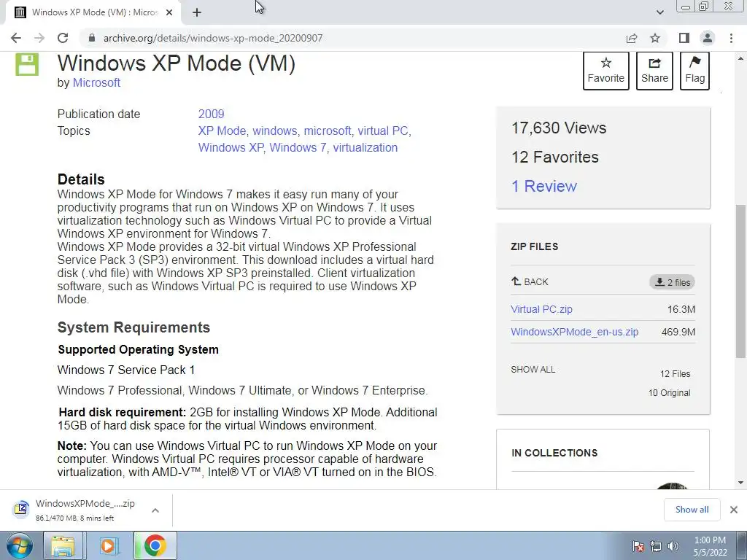Close the Windows XP Mode tab
This screenshot has height=560, width=747.
click(x=169, y=13)
